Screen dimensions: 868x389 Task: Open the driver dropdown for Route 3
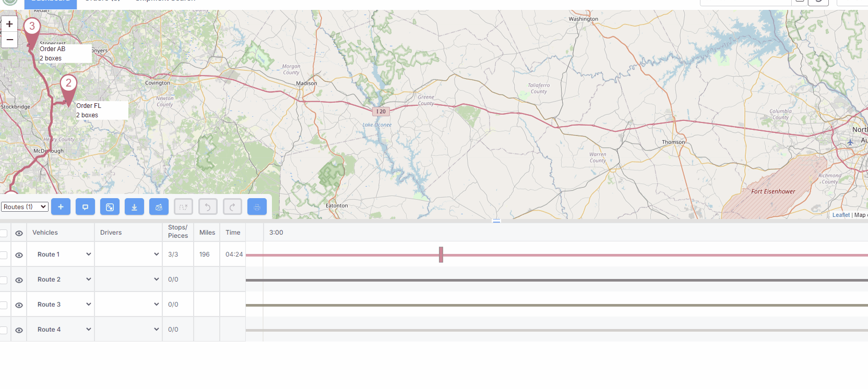click(x=129, y=305)
